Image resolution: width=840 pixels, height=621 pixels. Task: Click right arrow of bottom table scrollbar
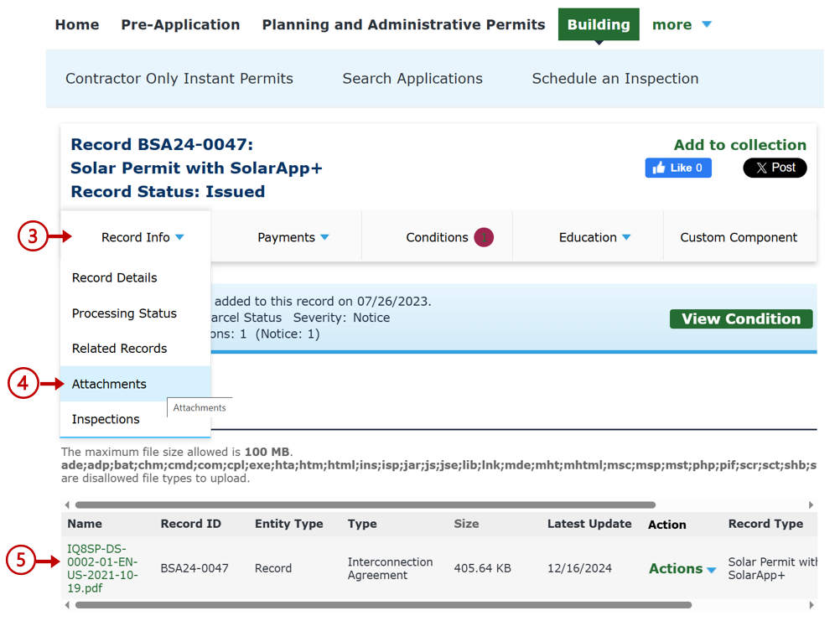(x=811, y=605)
